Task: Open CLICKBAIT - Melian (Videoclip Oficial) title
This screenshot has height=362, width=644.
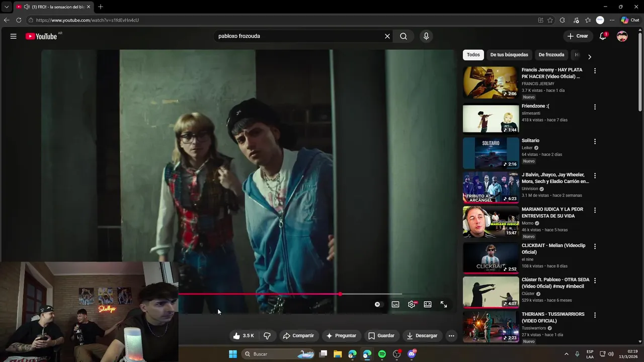Action: 553,249
